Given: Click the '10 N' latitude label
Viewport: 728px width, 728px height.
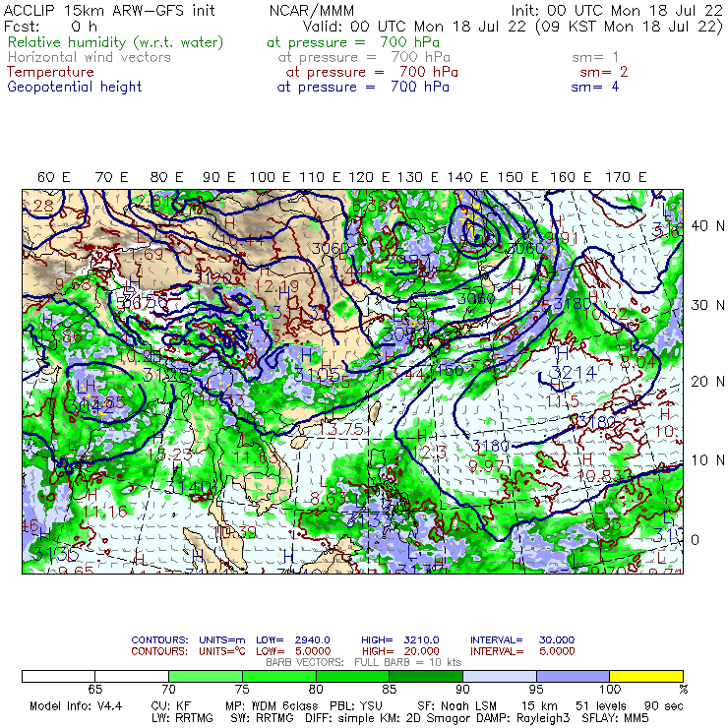Looking at the screenshot, I should [x=707, y=460].
